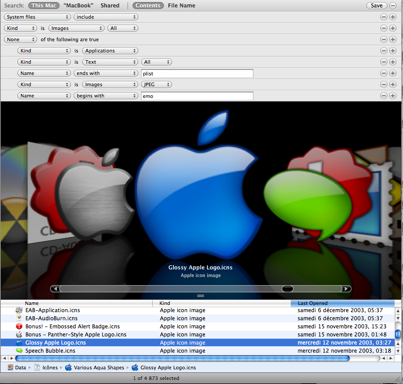Click the status text 1 of 4 873 selected
This screenshot has height=384, width=403.
[156, 378]
